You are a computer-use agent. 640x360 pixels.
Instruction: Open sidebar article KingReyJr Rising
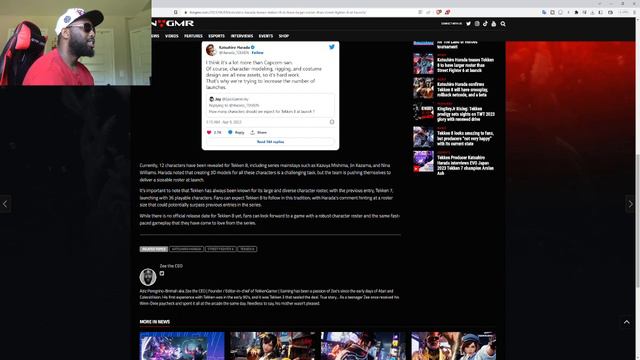coord(466,114)
